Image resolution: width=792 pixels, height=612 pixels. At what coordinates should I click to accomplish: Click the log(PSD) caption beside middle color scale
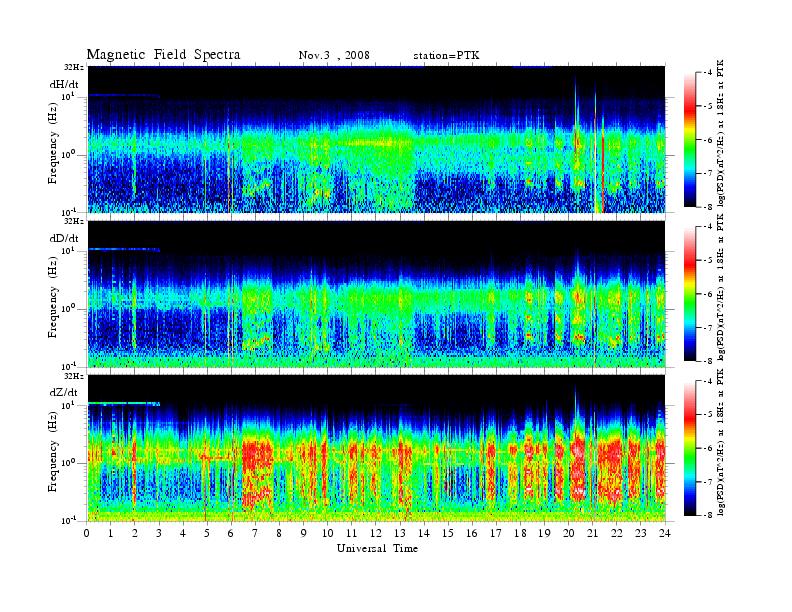point(721,288)
